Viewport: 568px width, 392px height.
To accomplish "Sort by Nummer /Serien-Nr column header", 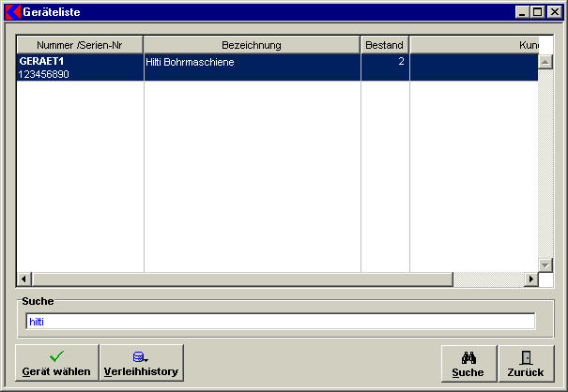I will pos(80,45).
